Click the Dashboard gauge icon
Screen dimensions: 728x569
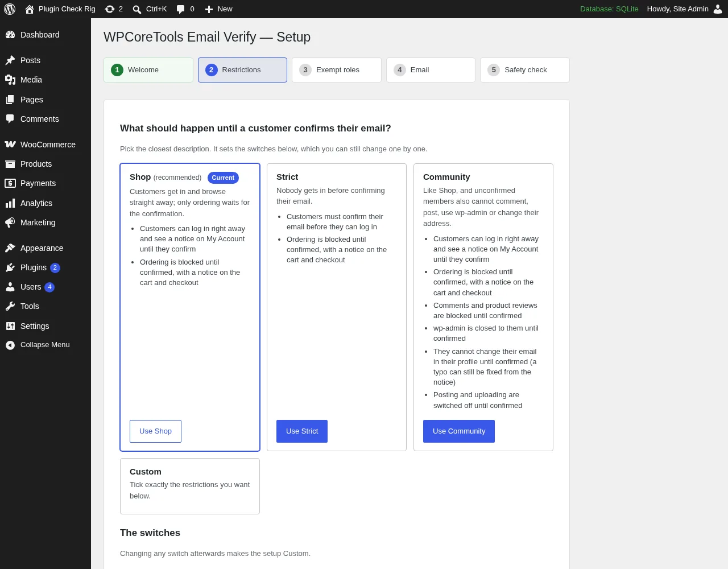pyautogui.click(x=10, y=35)
